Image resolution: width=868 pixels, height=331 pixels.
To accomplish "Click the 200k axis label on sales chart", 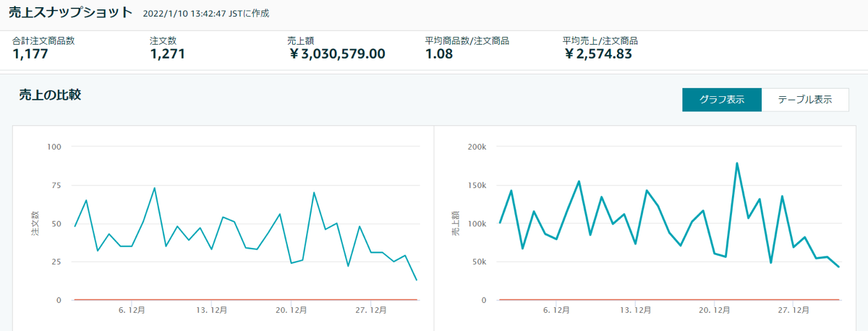I will coord(477,147).
